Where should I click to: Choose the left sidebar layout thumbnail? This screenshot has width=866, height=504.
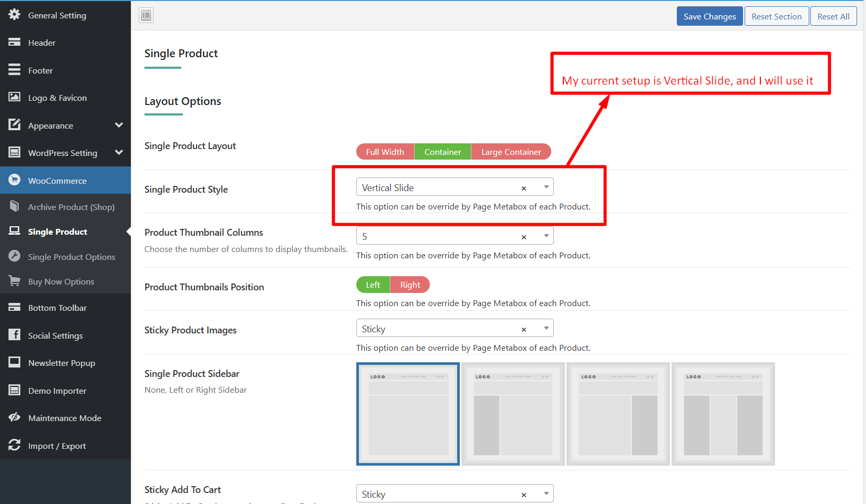(513, 414)
